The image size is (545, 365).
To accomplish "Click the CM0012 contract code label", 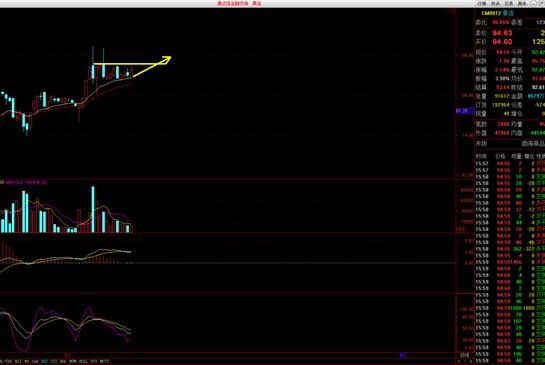I will coord(491,13).
